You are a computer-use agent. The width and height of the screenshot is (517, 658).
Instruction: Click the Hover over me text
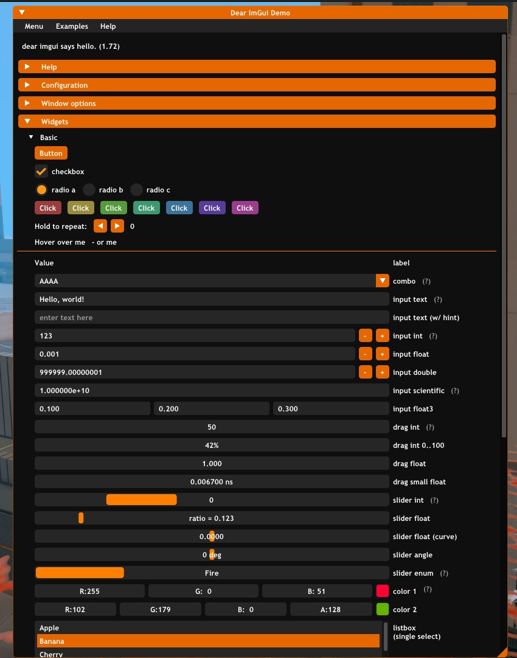click(60, 242)
